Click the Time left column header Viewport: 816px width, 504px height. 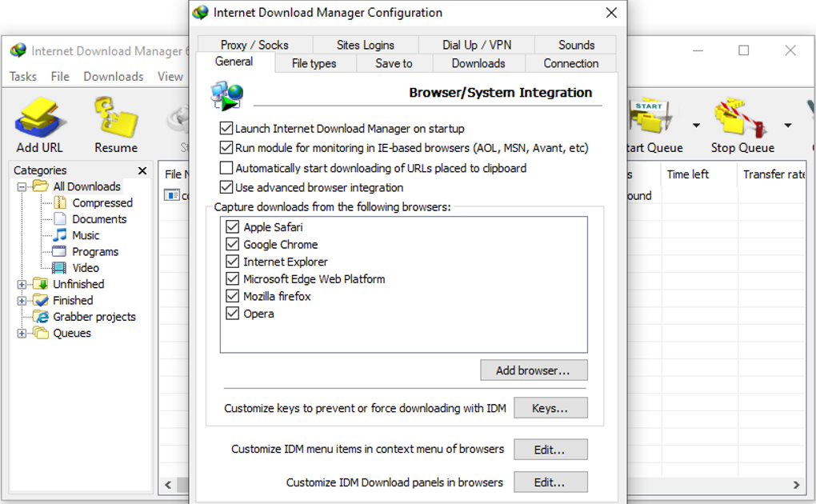(x=699, y=174)
